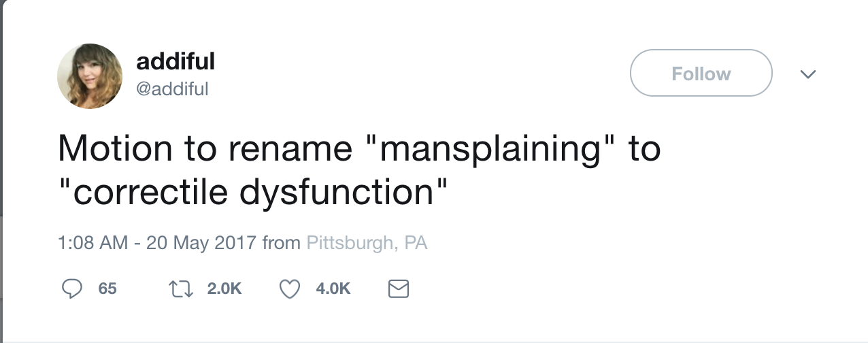
Task: Open the @addiful handle link
Action: [x=173, y=88]
